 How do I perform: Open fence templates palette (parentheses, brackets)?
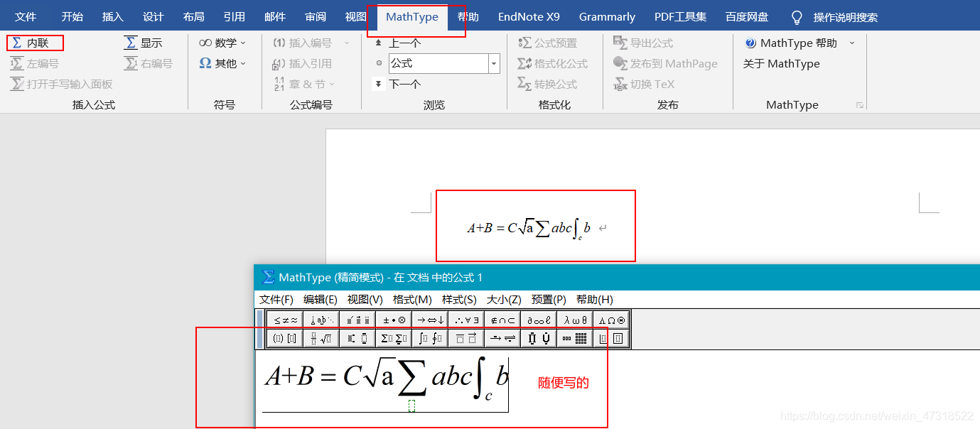285,339
